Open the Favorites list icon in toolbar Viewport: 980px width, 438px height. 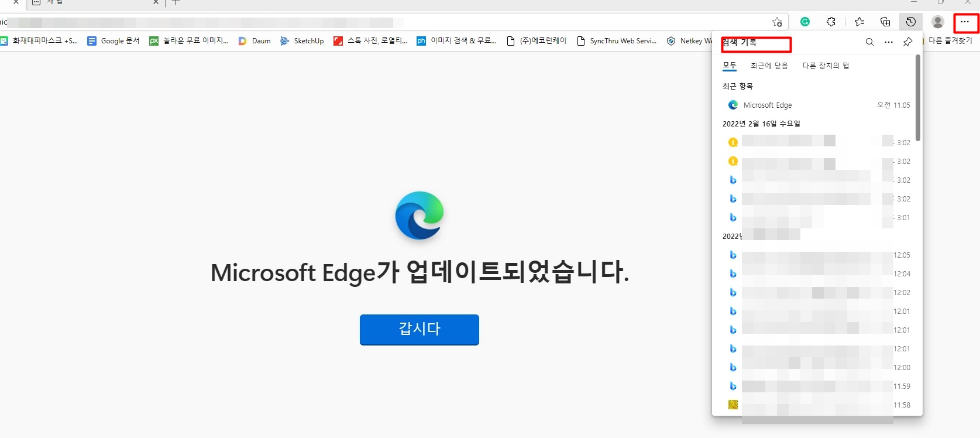click(x=859, y=22)
